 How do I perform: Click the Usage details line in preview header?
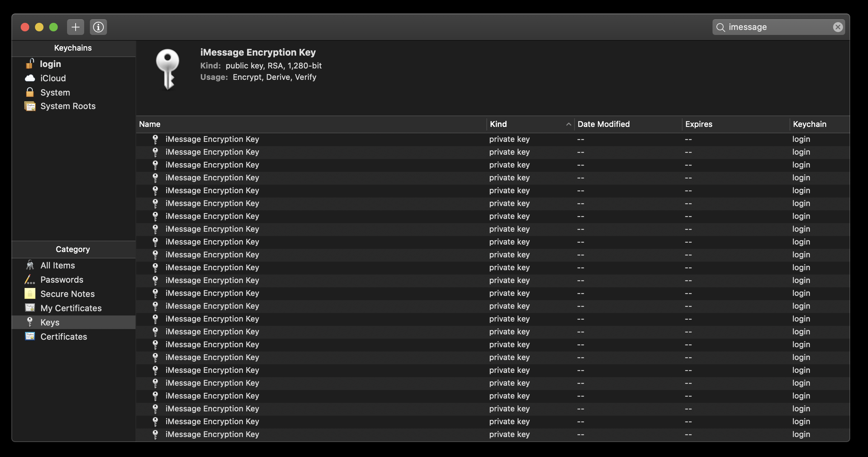258,77
